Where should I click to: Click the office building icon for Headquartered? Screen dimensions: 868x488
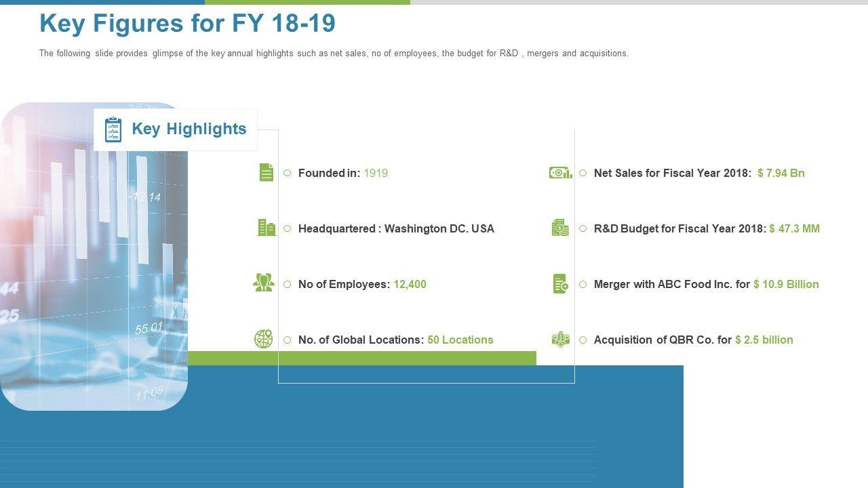click(267, 228)
